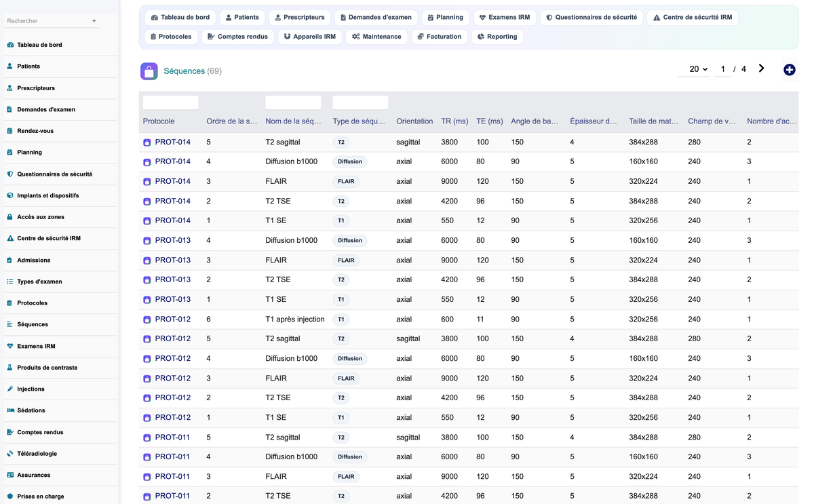Viewport: 814px width, 504px height.
Task: Sort by Nom de la séquence column header
Action: pyautogui.click(x=294, y=121)
